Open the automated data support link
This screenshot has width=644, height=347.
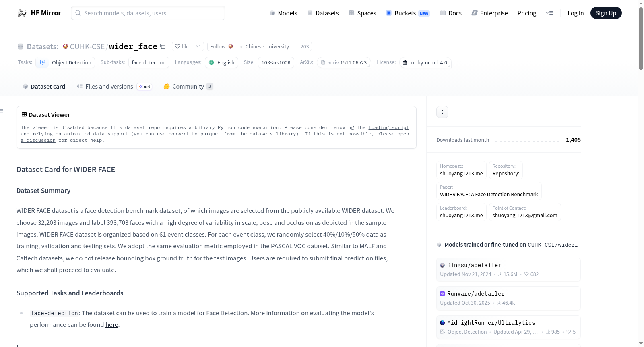(x=96, y=134)
